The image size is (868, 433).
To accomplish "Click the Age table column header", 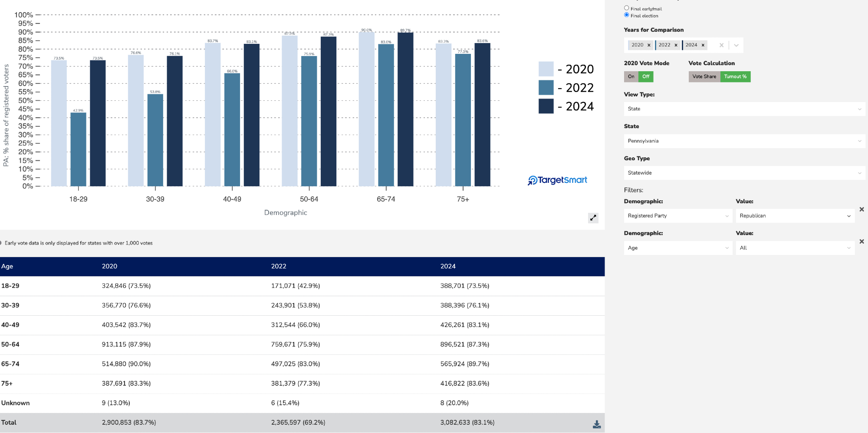I will click(7, 266).
